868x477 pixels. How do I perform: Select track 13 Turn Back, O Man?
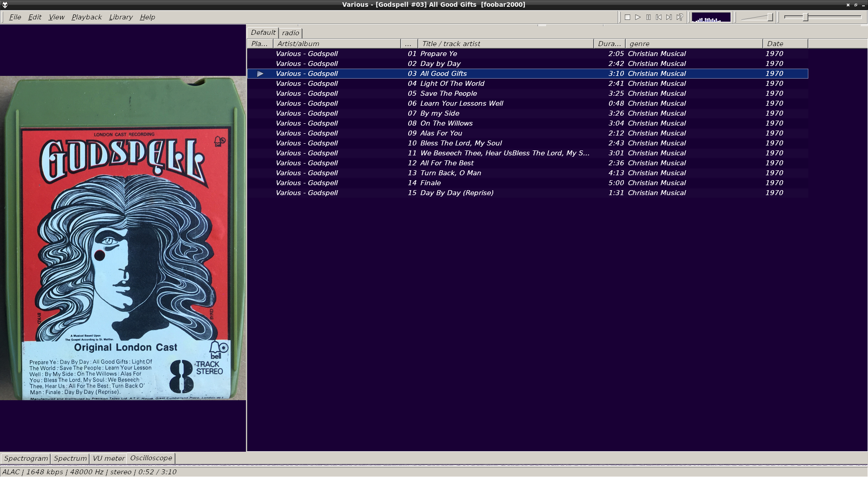pyautogui.click(x=528, y=173)
